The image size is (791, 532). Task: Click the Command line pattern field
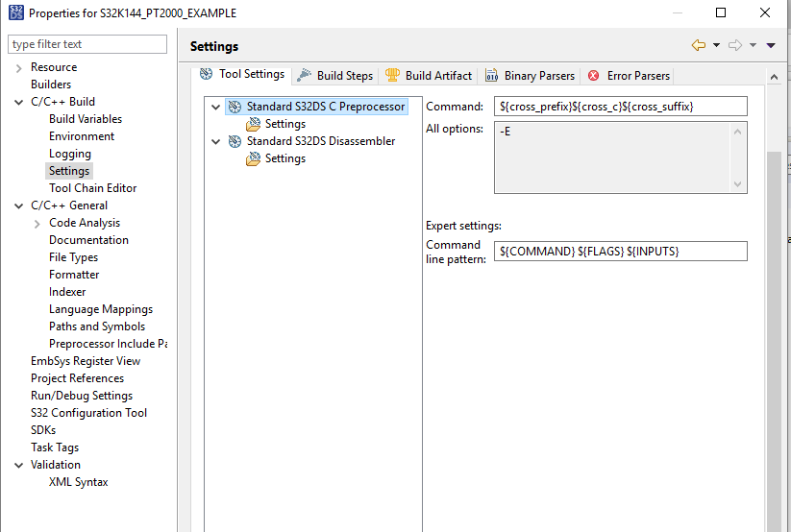pyautogui.click(x=621, y=252)
